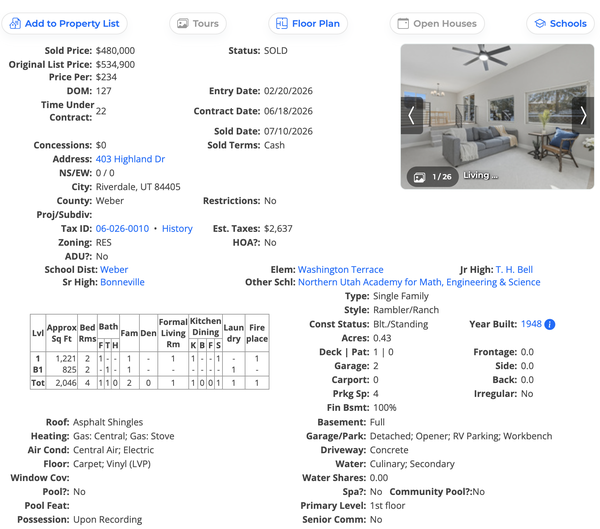Click the Weber school district link
The width and height of the screenshot is (600, 529).
click(114, 269)
